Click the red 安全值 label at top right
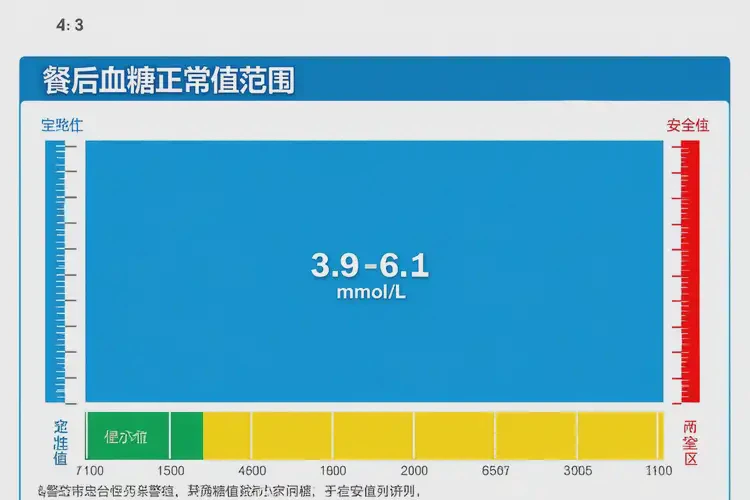750x500 pixels. pyautogui.click(x=687, y=126)
